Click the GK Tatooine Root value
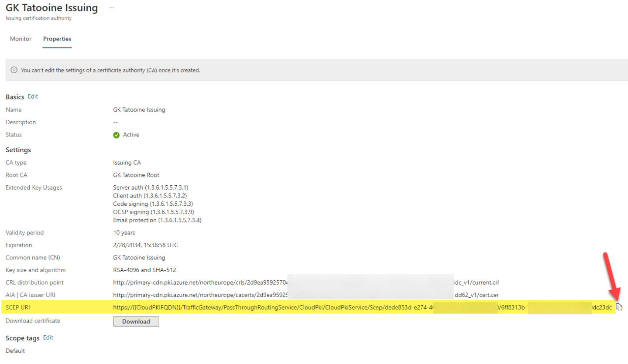Screen dimensions: 628x364 point(136,175)
